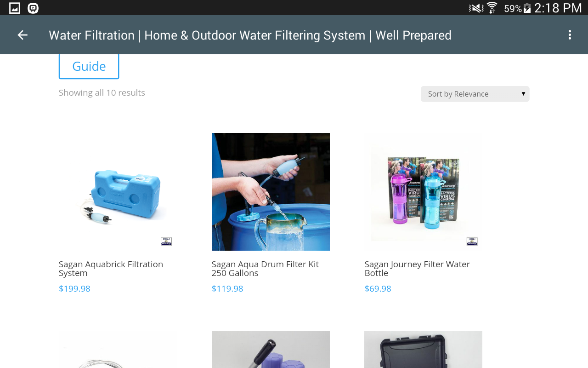This screenshot has height=368, width=588.
Task: Click the $199.98 price
Action: click(x=74, y=289)
